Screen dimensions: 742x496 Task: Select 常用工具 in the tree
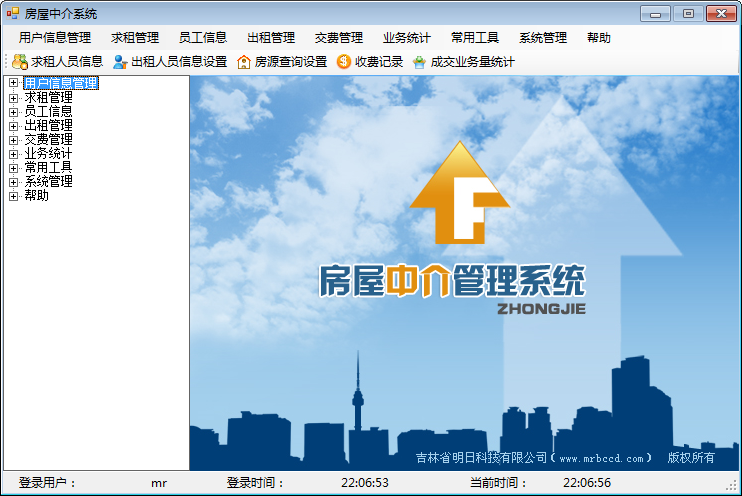(x=48, y=168)
